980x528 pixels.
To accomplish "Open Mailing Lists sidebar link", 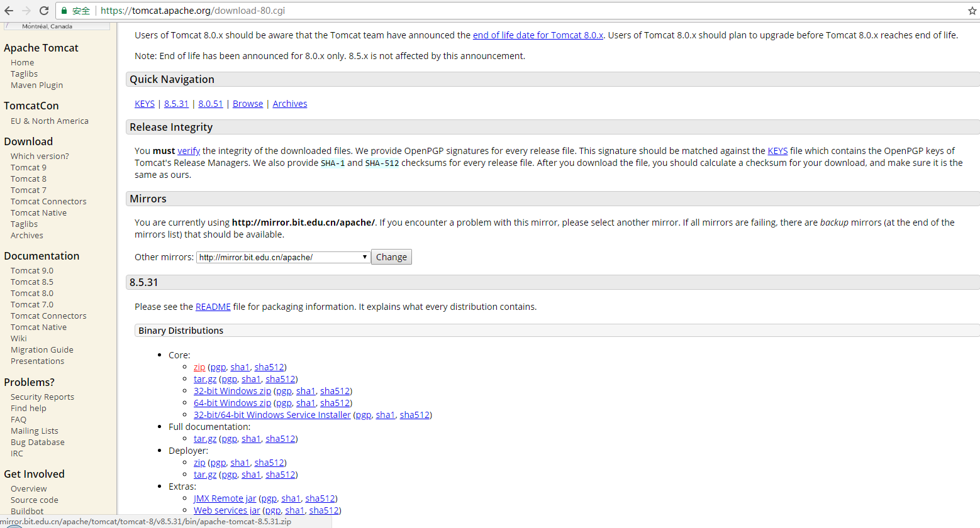I will pos(35,431).
